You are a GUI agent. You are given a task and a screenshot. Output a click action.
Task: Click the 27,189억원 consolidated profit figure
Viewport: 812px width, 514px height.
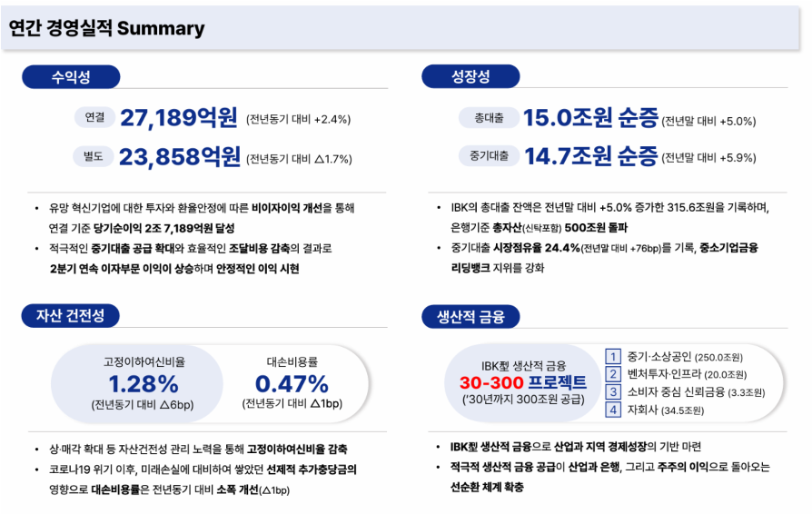click(x=180, y=117)
